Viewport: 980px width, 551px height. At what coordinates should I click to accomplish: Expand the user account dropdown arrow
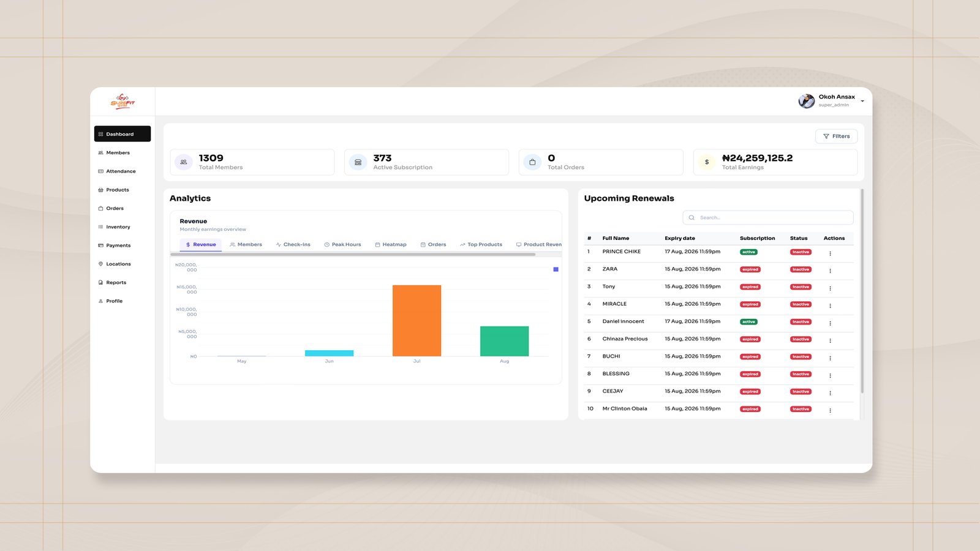(x=862, y=102)
